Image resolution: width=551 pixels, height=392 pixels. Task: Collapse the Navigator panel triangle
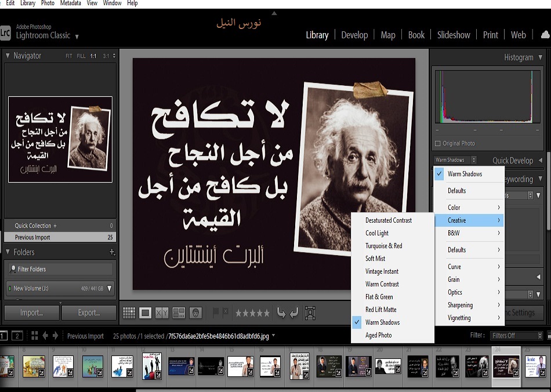8,56
